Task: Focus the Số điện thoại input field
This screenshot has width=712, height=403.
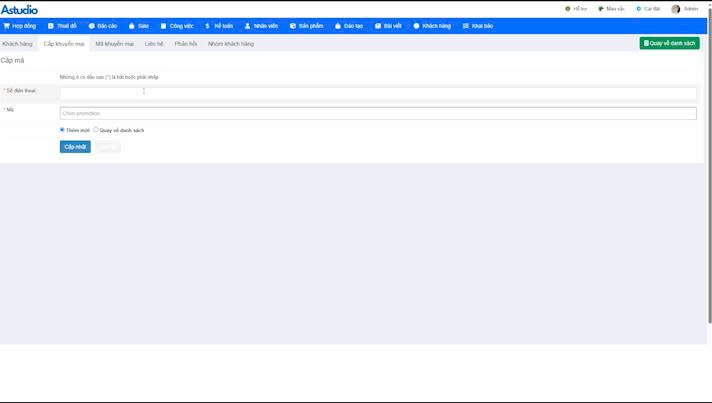Action: click(378, 93)
